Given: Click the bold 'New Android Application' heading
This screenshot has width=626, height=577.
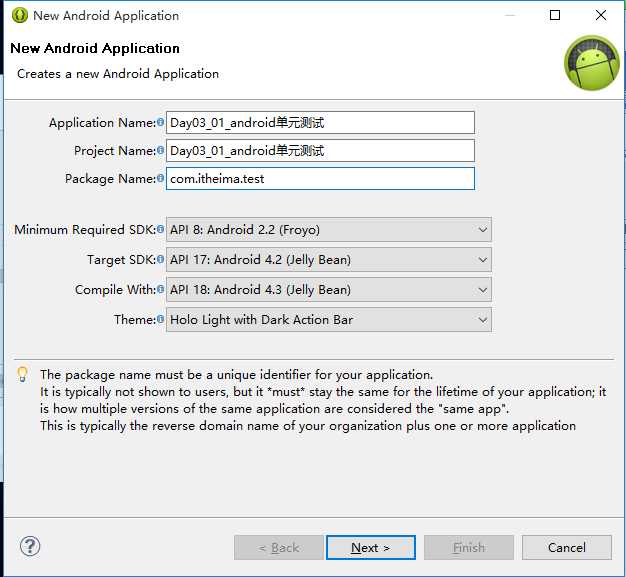Looking at the screenshot, I should (x=95, y=48).
